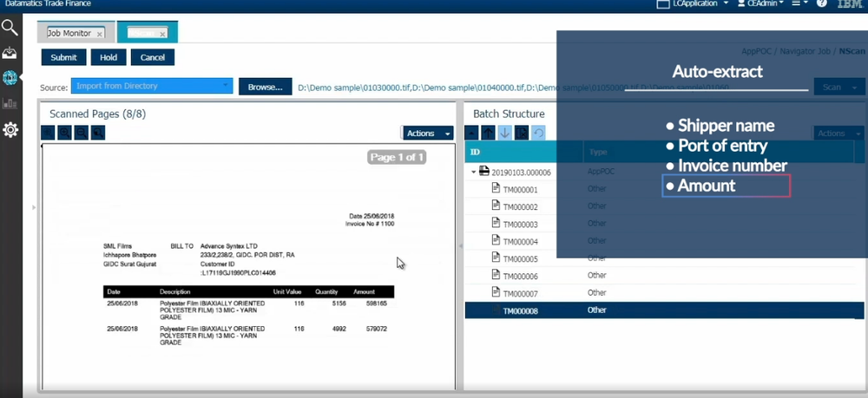
Task: Click the Browse... button
Action: click(265, 87)
